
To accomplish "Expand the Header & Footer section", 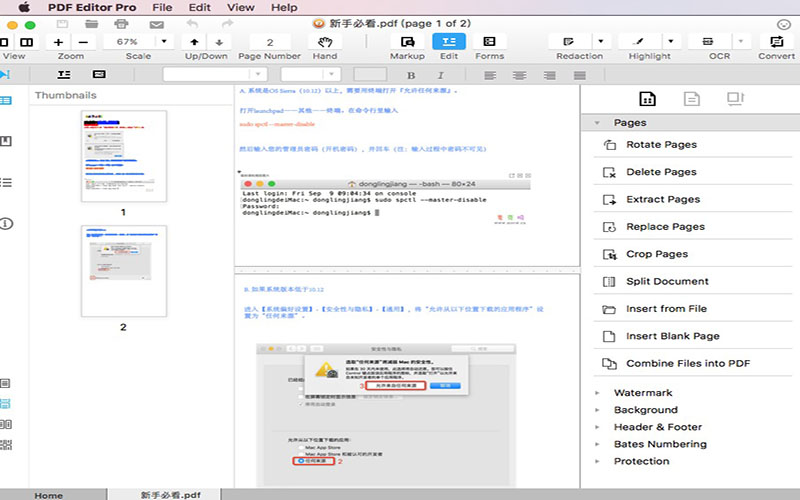I will pos(597,427).
